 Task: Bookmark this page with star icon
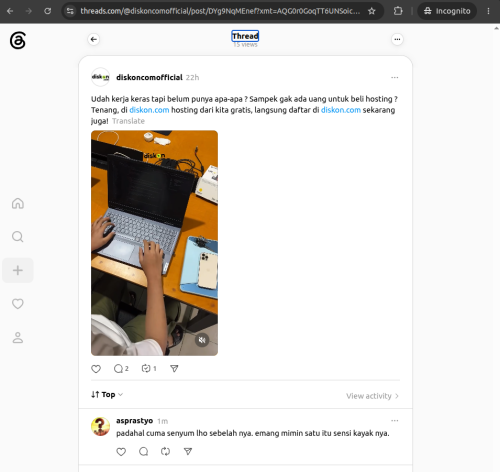[x=372, y=11]
